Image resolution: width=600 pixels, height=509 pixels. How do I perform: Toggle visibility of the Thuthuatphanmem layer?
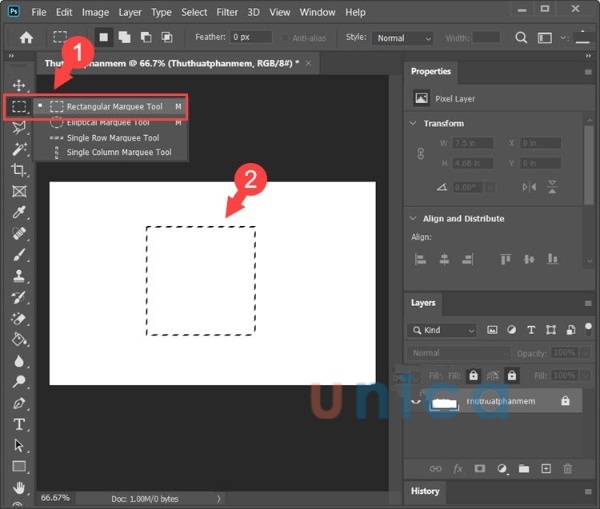[x=417, y=402]
